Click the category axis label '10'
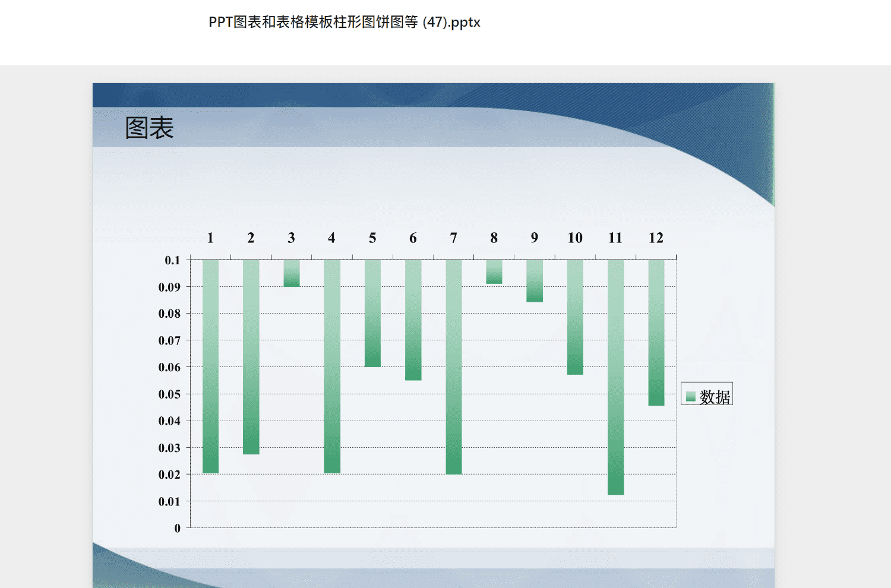Image resolution: width=891 pixels, height=588 pixels. click(x=575, y=238)
